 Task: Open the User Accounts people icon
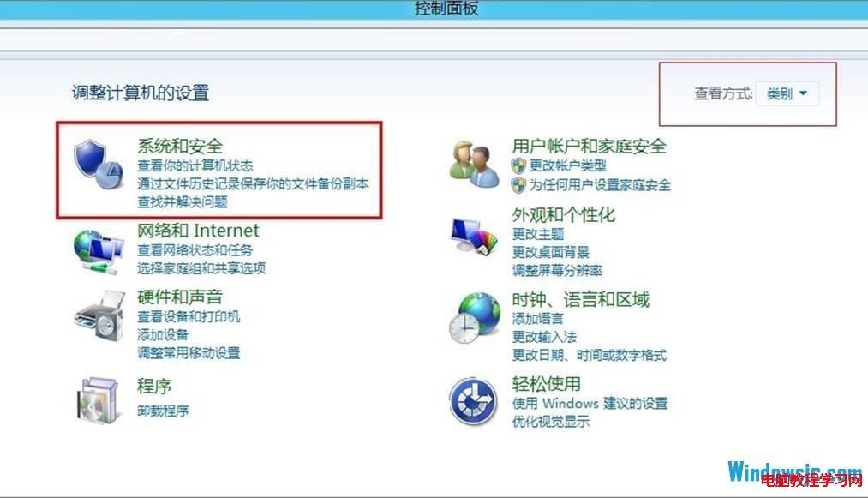[x=474, y=164]
